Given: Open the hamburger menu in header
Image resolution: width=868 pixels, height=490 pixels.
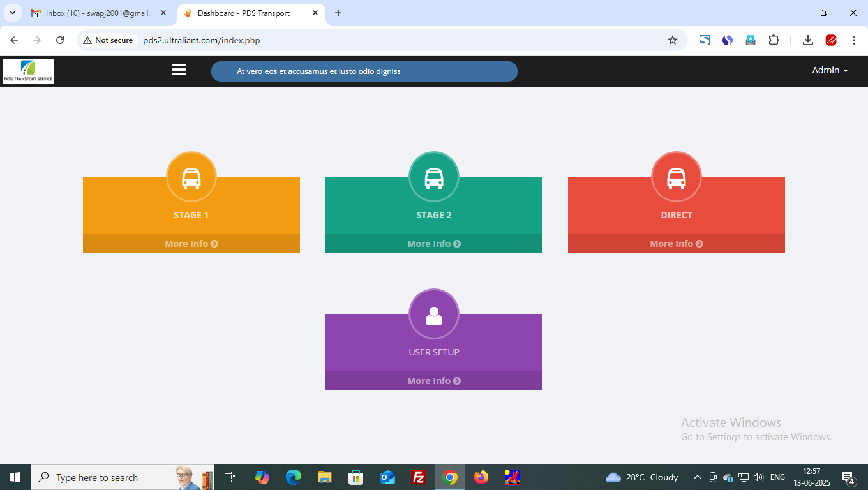Looking at the screenshot, I should tap(179, 70).
